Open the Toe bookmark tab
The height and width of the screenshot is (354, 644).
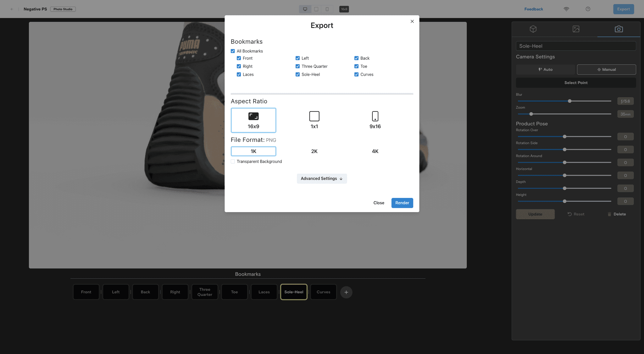coord(234,292)
